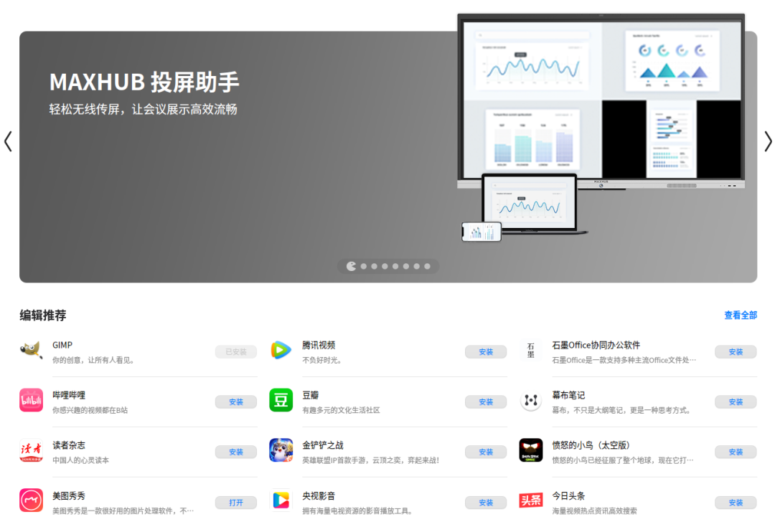Select the first active banner indicator
Viewport: 775px width, 532px height.
[x=352, y=266]
